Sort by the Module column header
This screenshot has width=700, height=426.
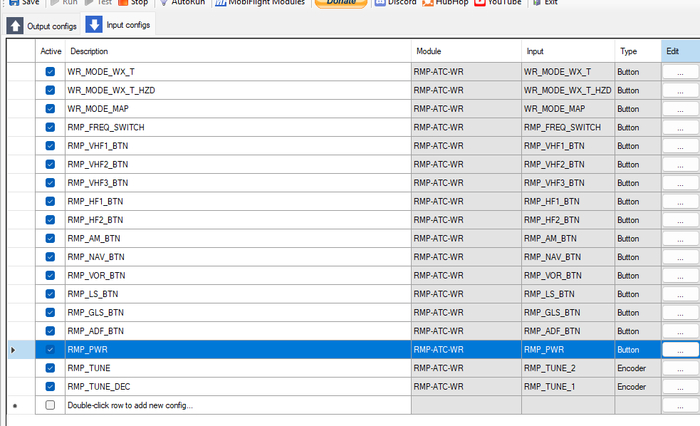click(x=465, y=50)
